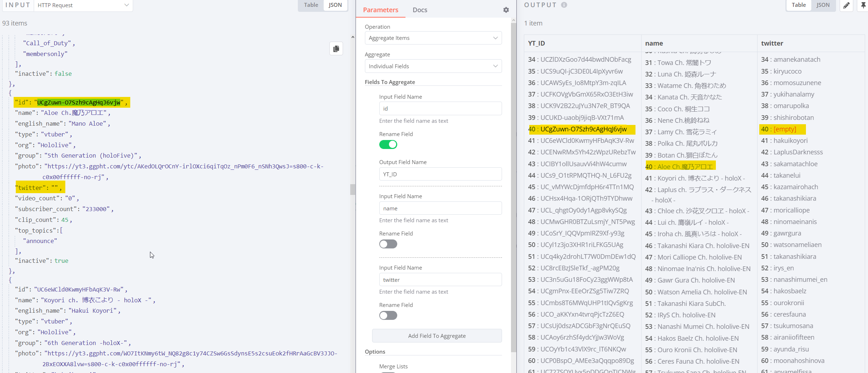868x373 pixels.
Task: Enable Rename Field for the twitter field
Action: point(388,315)
